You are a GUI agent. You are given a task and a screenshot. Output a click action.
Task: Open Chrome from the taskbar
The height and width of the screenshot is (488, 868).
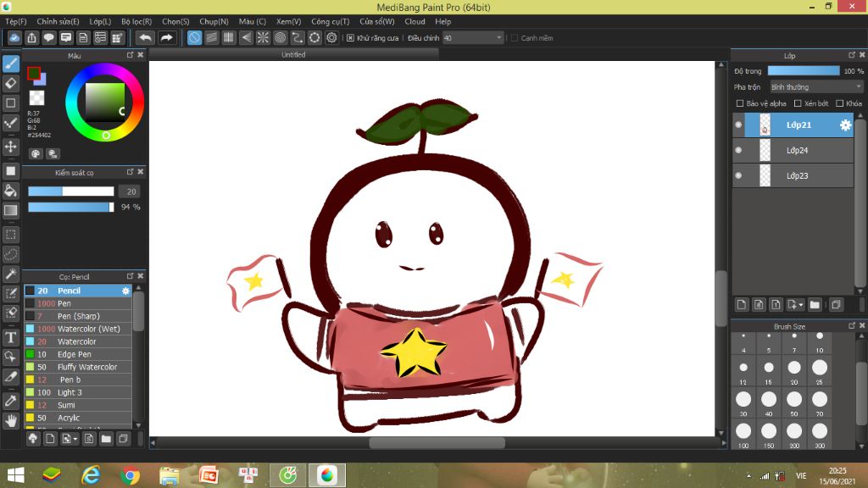point(130,475)
